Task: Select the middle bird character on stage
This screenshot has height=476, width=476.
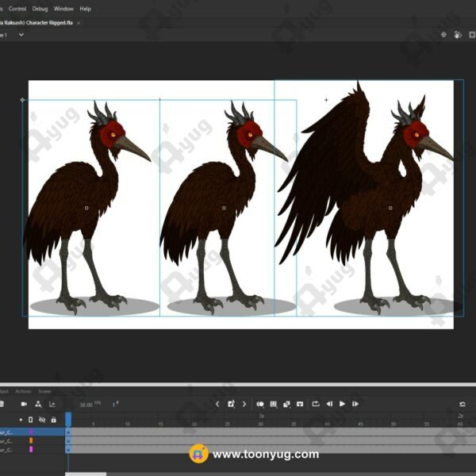Action: (x=225, y=208)
